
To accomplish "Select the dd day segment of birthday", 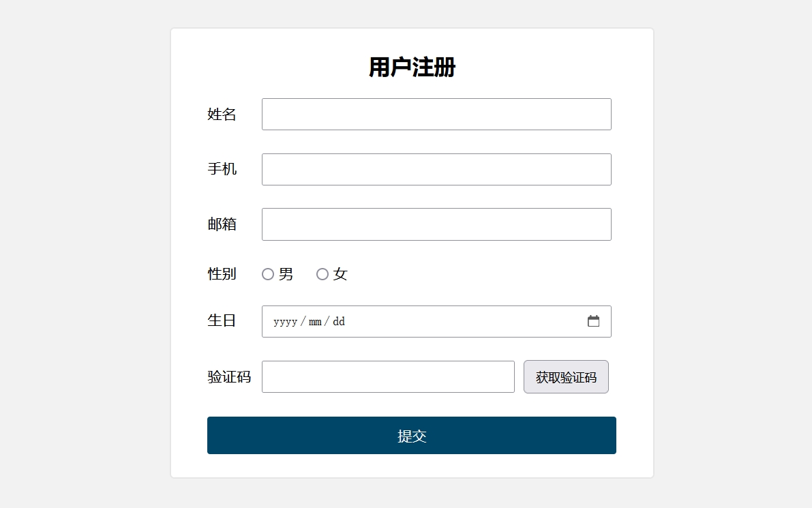I will click(x=339, y=322).
